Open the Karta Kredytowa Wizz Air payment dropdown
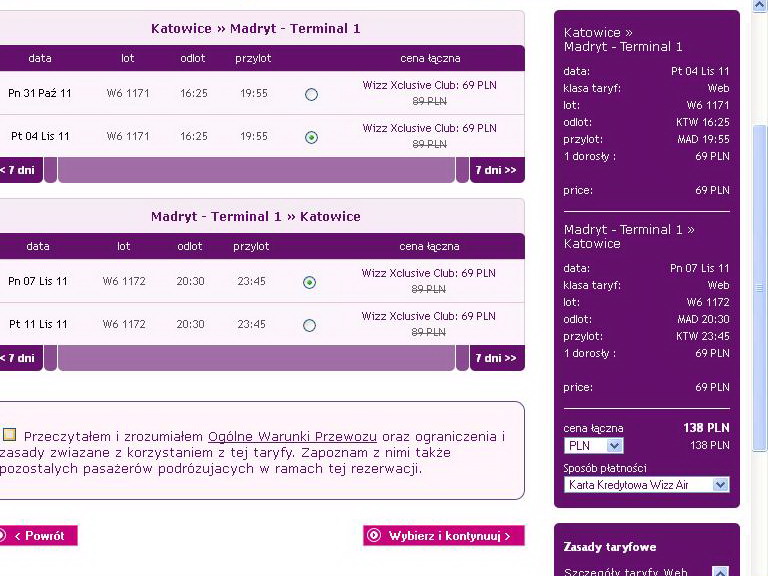 pyautogui.click(x=647, y=485)
